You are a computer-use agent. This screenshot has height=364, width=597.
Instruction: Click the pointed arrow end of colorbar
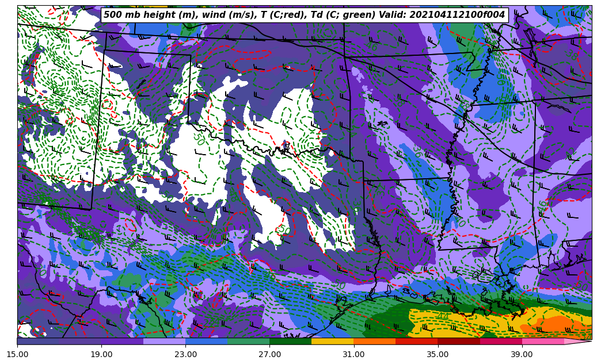tap(577, 341)
